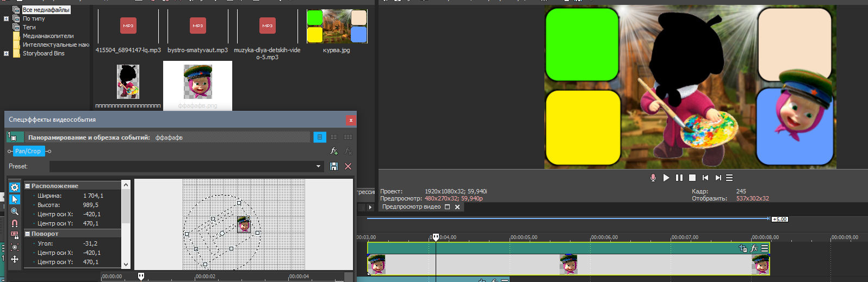
Task: Select the Медианакопители folder
Action: (x=48, y=36)
